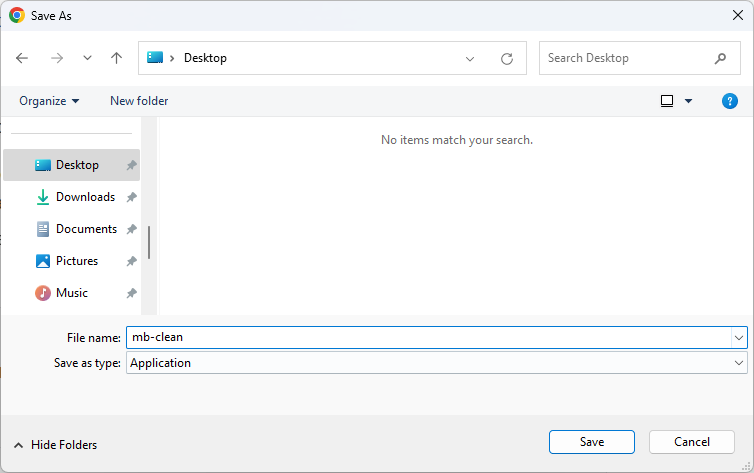The image size is (754, 473).
Task: Open the Organize menu
Action: pos(48,101)
